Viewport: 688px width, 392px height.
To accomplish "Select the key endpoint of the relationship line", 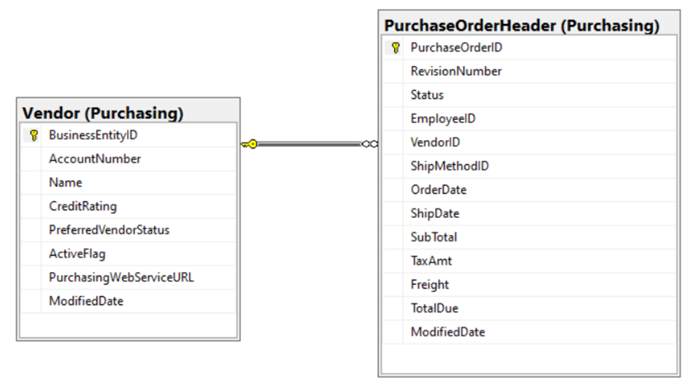I will coord(249,144).
